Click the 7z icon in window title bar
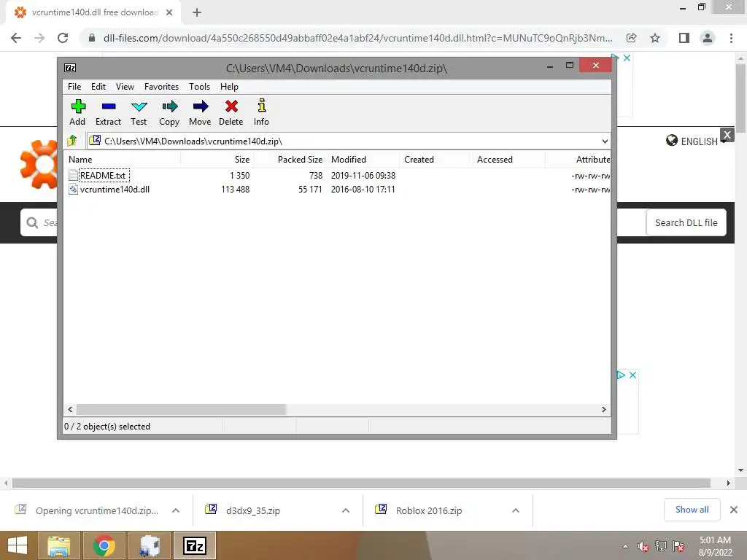The image size is (747, 560). (x=70, y=68)
